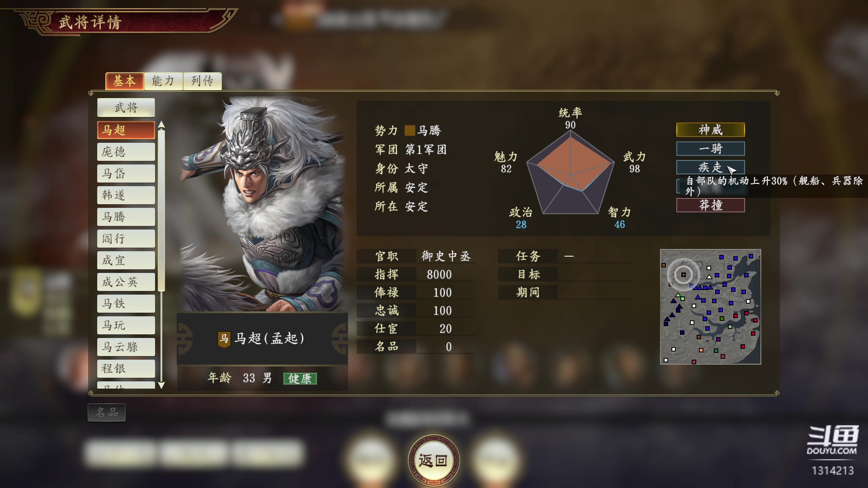Switch to the 能力 tab
868x488 pixels.
point(163,81)
